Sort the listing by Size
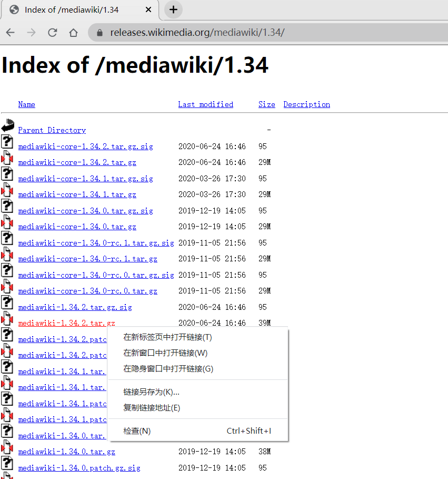This screenshot has width=448, height=479. tap(267, 104)
